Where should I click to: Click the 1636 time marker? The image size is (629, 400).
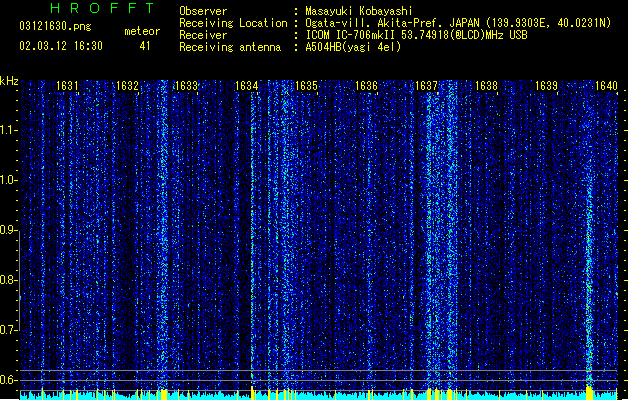[366, 86]
